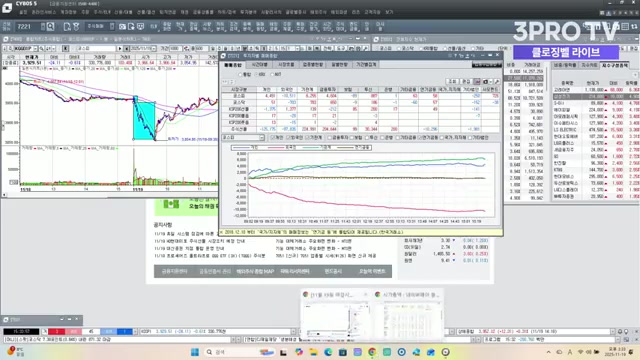The width and height of the screenshot is (640, 360).
Task: Click the Chrome icon on the taskbar
Action: pos(372,352)
